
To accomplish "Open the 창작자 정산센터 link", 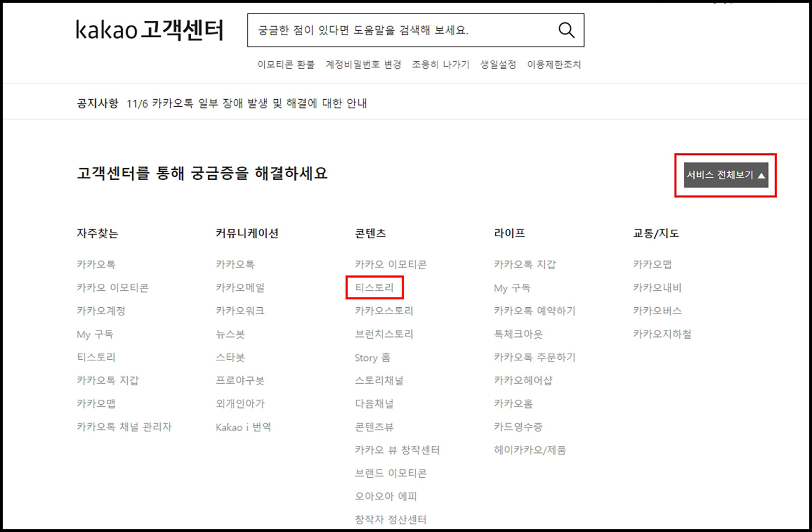I will click(x=391, y=520).
